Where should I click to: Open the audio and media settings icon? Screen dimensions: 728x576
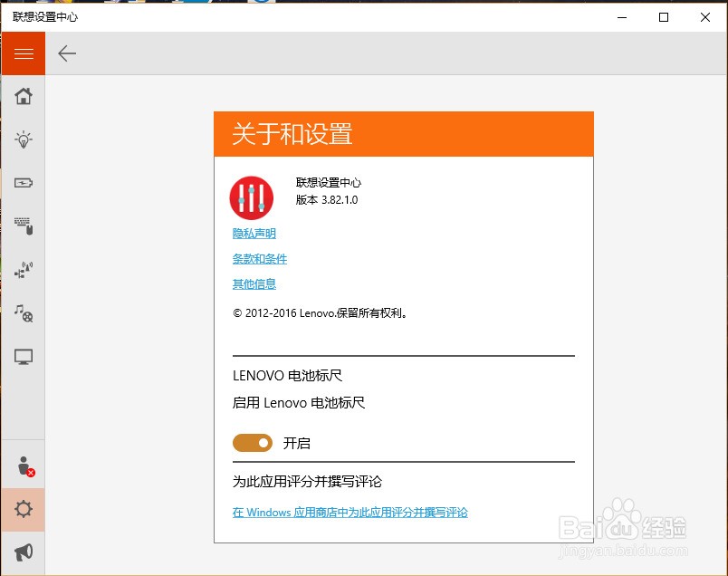[x=24, y=313]
